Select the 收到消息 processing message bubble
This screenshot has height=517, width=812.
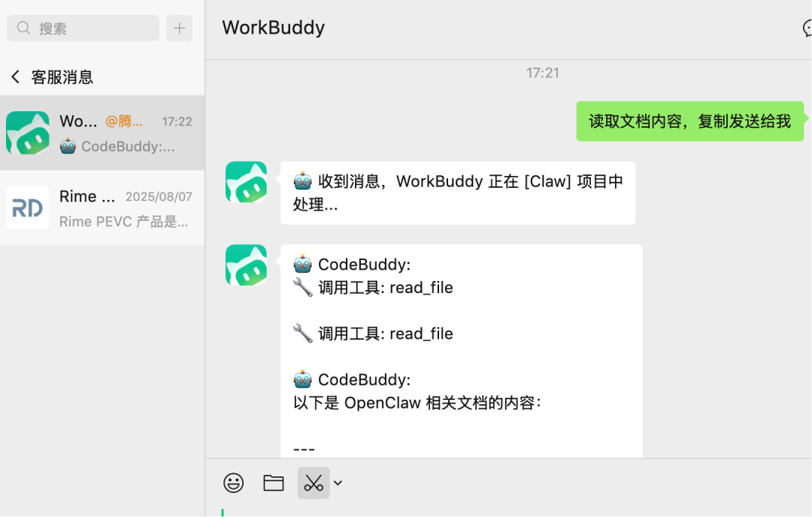coord(458,193)
